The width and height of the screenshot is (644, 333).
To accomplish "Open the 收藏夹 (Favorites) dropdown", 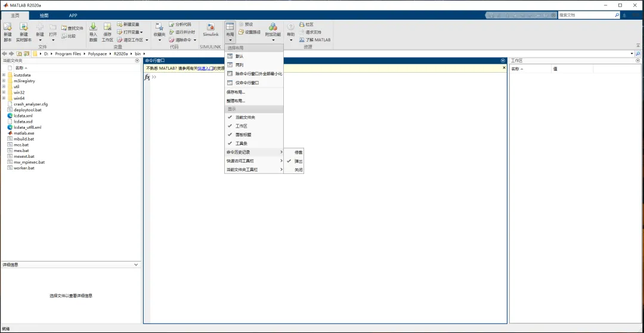I will pos(159,32).
